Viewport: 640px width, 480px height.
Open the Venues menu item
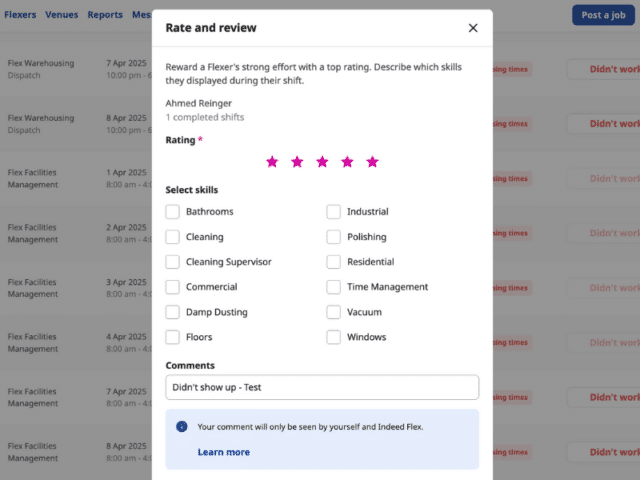[62, 15]
